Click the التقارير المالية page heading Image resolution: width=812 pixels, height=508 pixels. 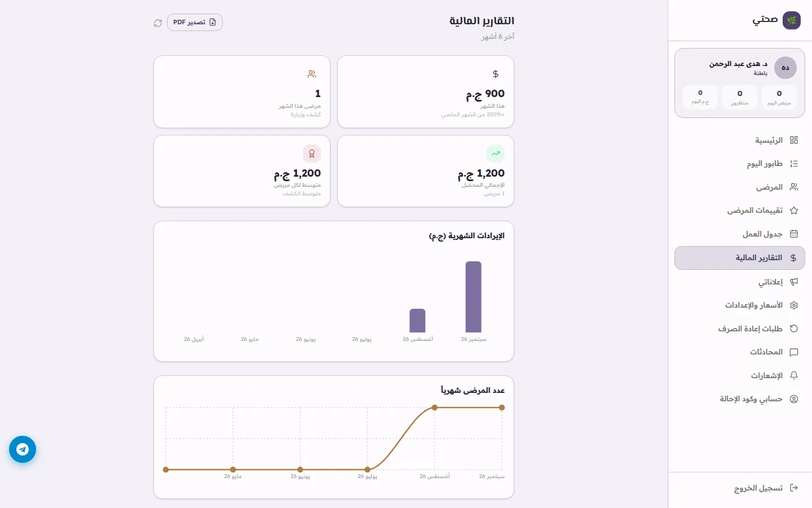[x=482, y=21]
